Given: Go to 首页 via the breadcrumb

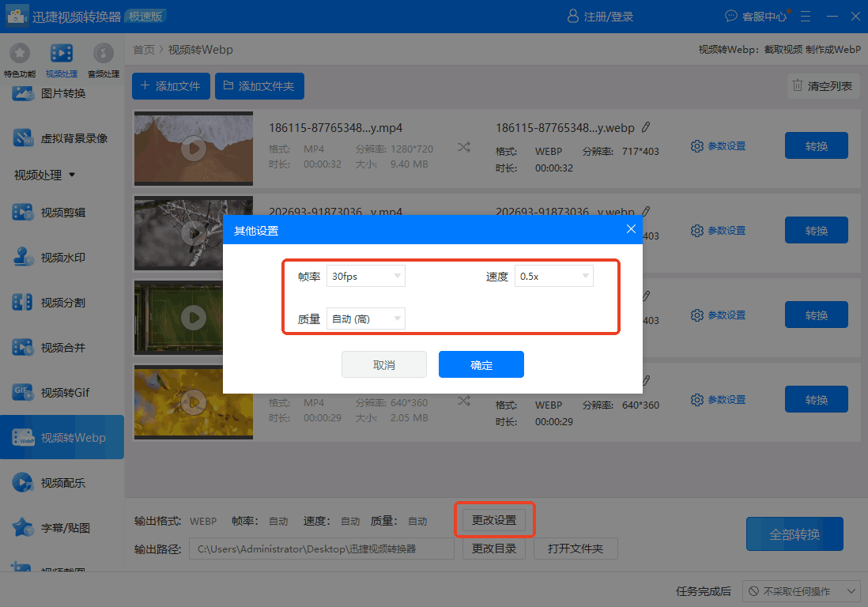Looking at the screenshot, I should [143, 48].
